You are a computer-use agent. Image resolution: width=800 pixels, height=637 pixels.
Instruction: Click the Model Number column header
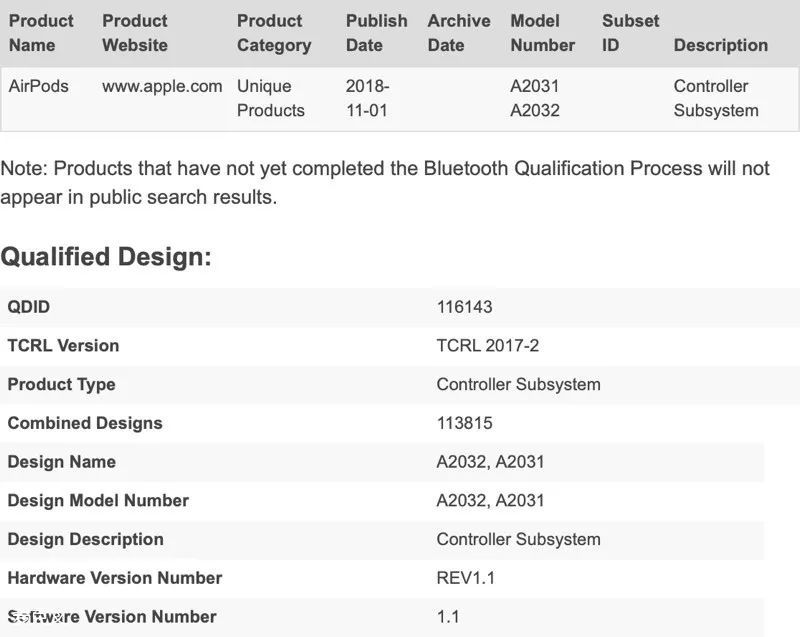542,33
